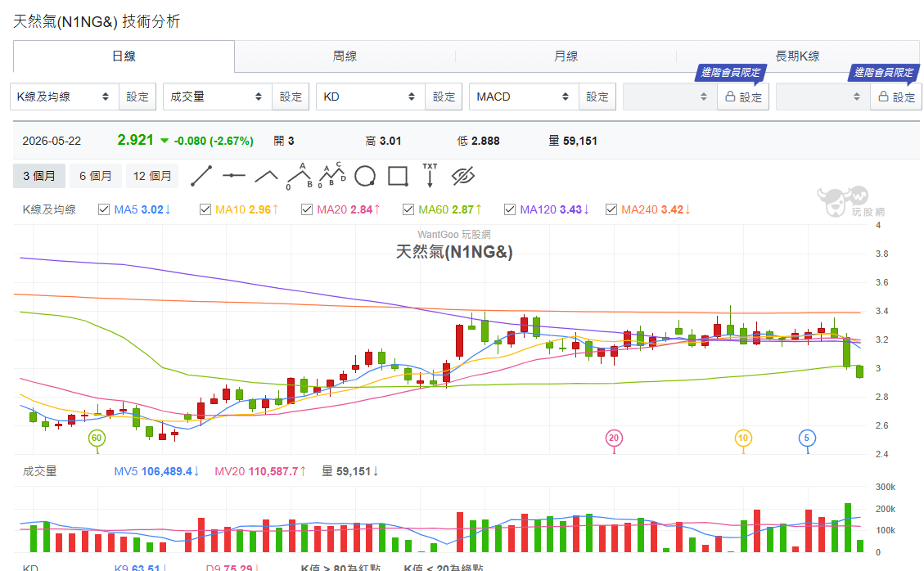This screenshot has width=924, height=571.
Task: Switch to the 日線 tab
Action: click(124, 56)
